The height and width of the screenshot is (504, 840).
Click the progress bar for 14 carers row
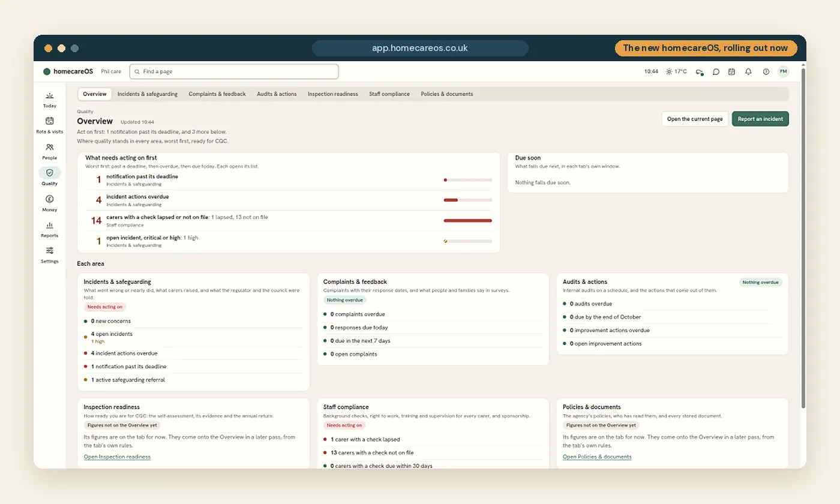click(x=468, y=221)
